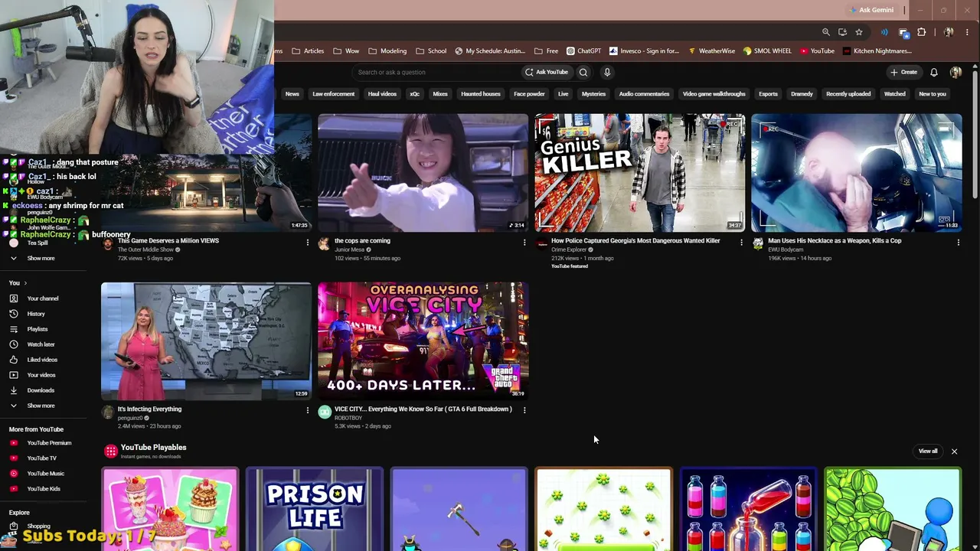Click the YouTube search magnifier button

[583, 72]
